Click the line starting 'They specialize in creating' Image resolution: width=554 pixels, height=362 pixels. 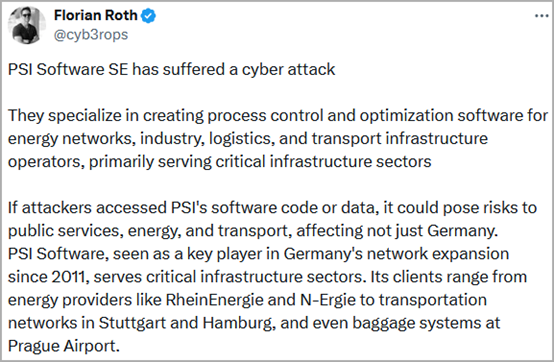(x=278, y=115)
